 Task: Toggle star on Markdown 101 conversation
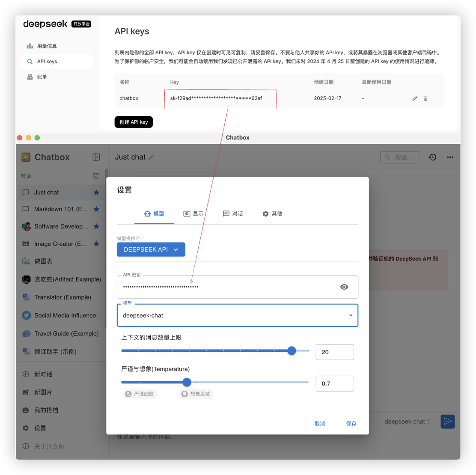tap(96, 209)
